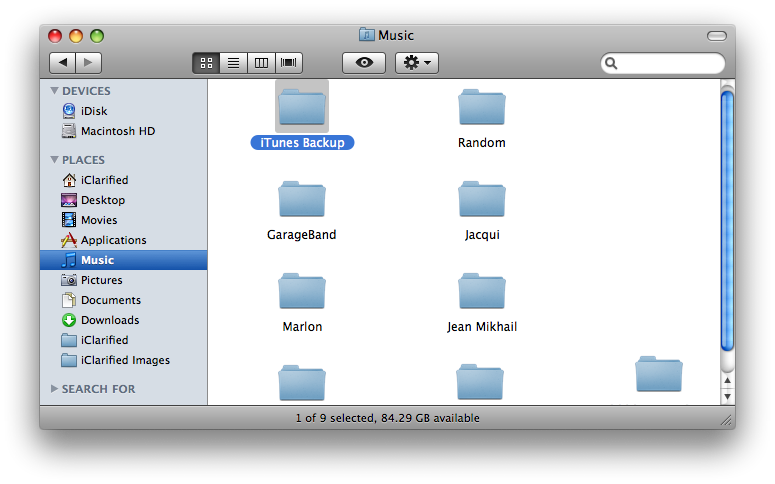Switch to list view

click(x=233, y=63)
